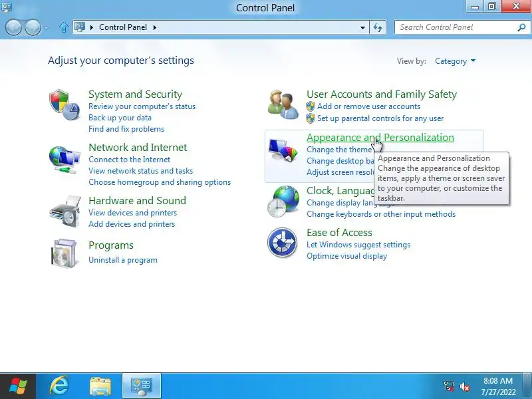Open Hardware and Sound printer icon
Screen dimensions: 532x399
pyautogui.click(x=65, y=211)
